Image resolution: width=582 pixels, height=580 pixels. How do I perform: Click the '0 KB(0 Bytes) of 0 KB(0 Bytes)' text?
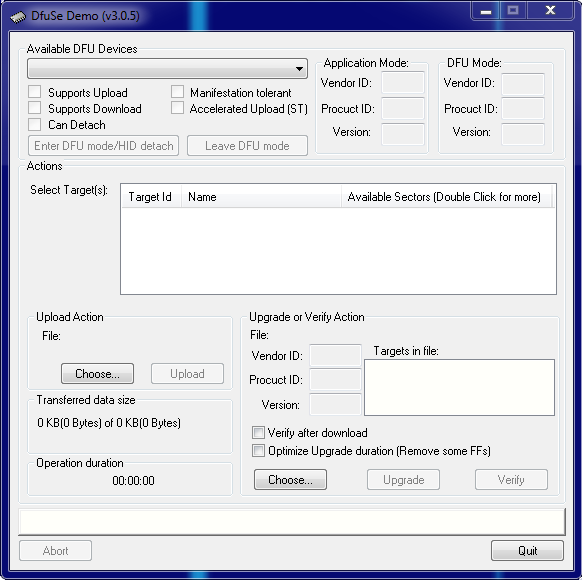[x=109, y=423]
